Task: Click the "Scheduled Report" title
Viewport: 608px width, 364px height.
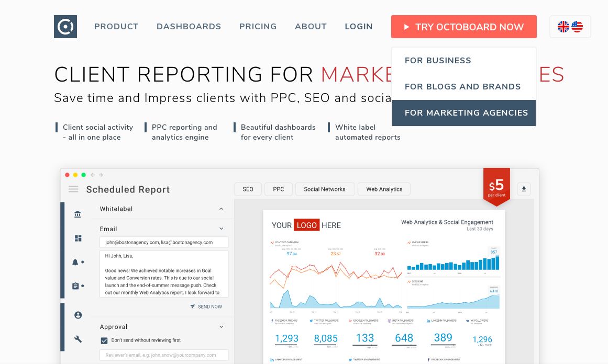Action: 128,189
